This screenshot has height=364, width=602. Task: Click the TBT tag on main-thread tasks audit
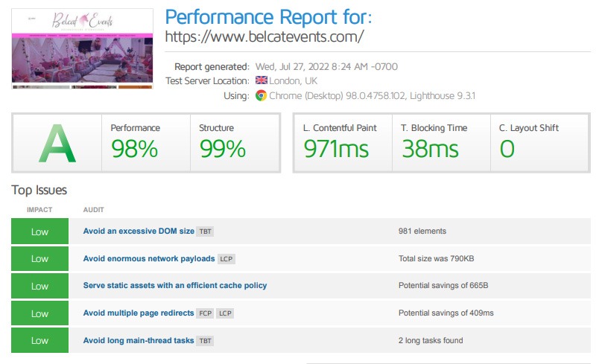tap(206, 341)
